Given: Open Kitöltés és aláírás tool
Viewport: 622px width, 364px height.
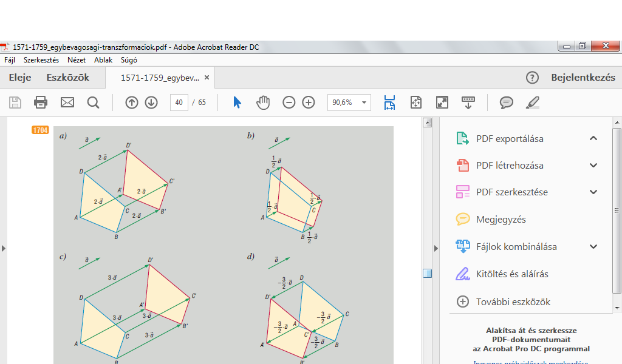Looking at the screenshot, I should [x=512, y=274].
